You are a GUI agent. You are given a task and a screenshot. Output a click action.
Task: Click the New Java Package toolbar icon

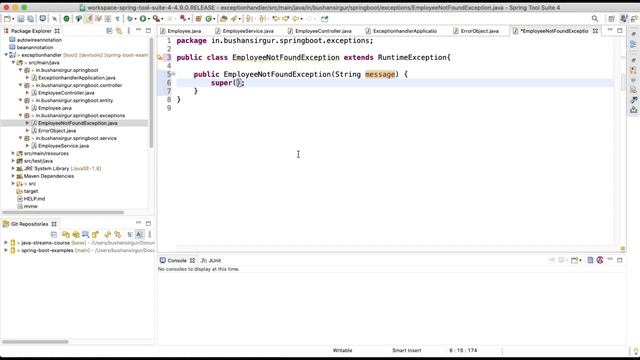tap(198, 19)
